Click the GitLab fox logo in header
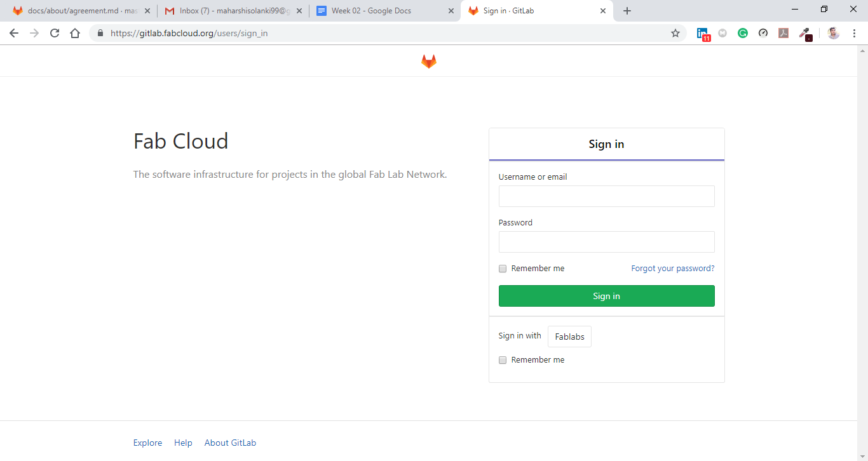Image resolution: width=868 pixels, height=461 pixels. [429, 62]
